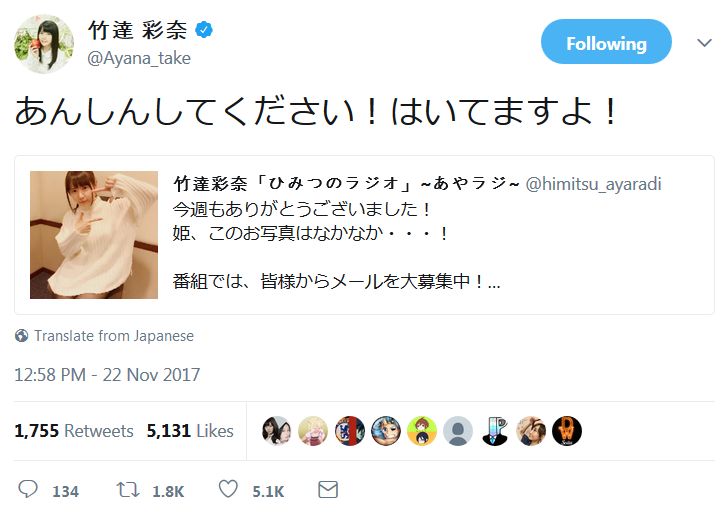The height and width of the screenshot is (513, 726).
Task: View the 1,755 Retweets list
Action: pos(74,431)
